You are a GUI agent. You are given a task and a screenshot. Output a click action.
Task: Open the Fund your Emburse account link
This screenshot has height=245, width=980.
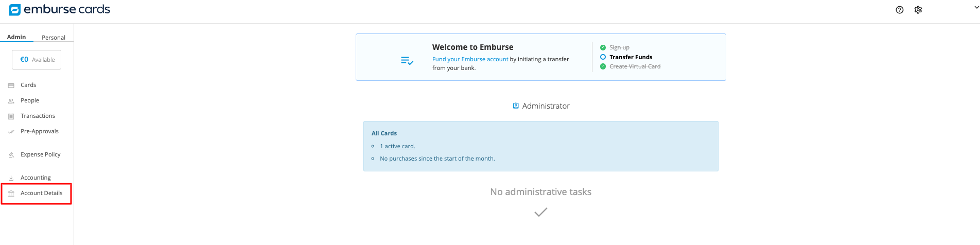tap(470, 59)
